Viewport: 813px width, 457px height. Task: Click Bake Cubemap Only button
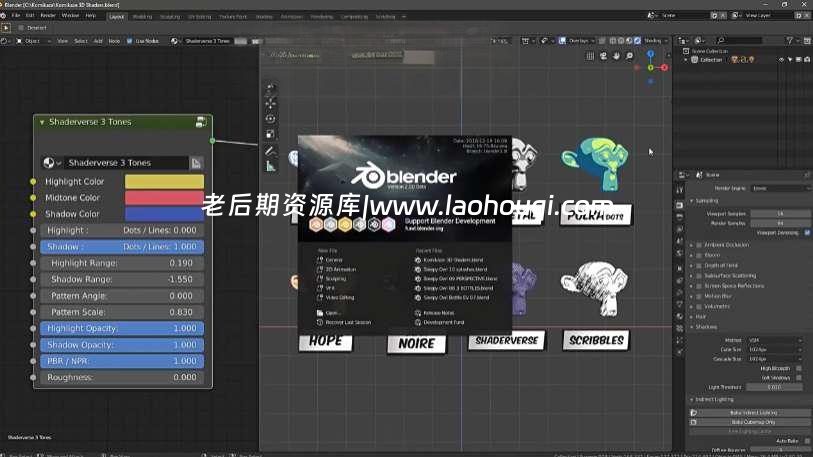(x=749, y=422)
